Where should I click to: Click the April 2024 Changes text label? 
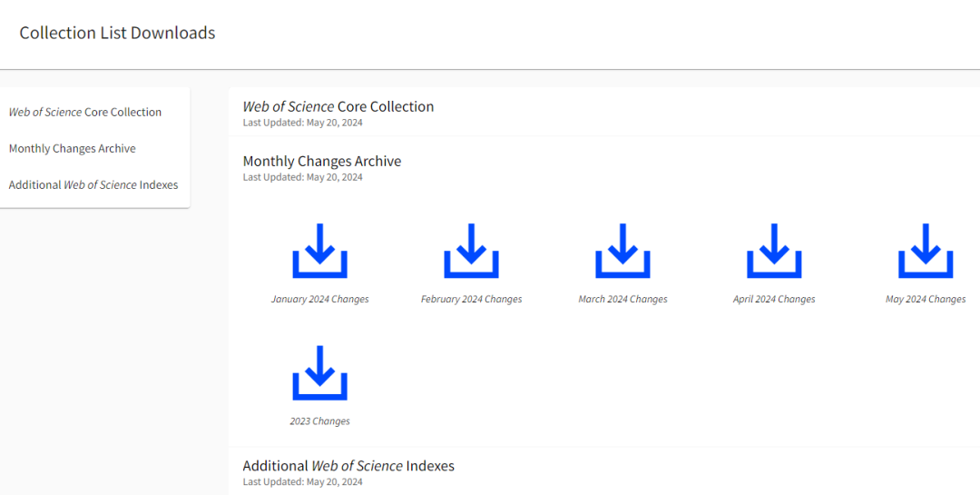774,300
